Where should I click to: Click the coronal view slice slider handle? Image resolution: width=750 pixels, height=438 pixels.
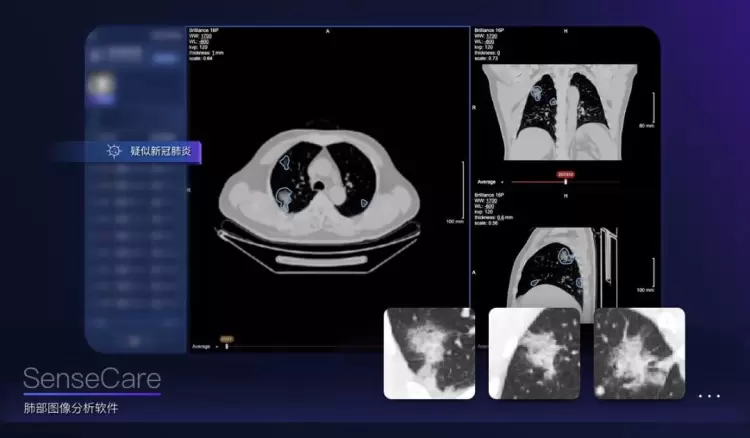(x=565, y=181)
